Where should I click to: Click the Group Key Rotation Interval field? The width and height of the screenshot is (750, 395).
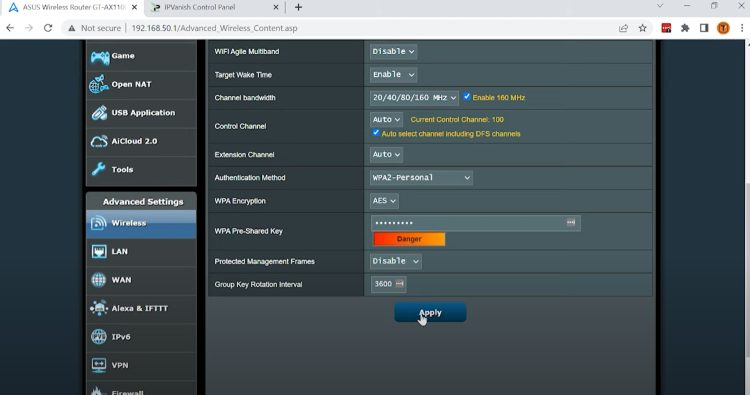pyautogui.click(x=388, y=284)
